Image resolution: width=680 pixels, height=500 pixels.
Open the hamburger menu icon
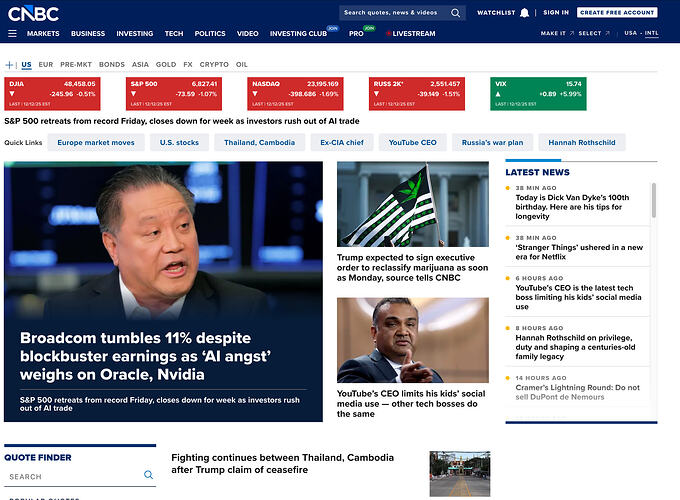coord(12,33)
